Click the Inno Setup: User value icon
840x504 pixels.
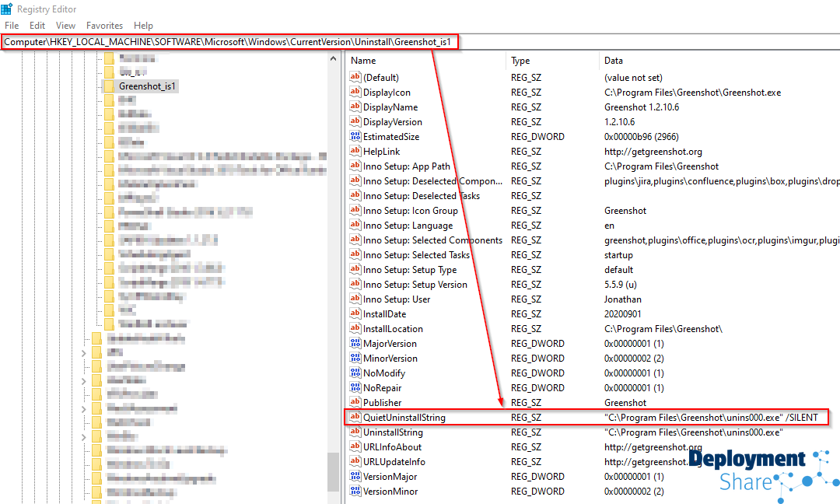click(355, 299)
